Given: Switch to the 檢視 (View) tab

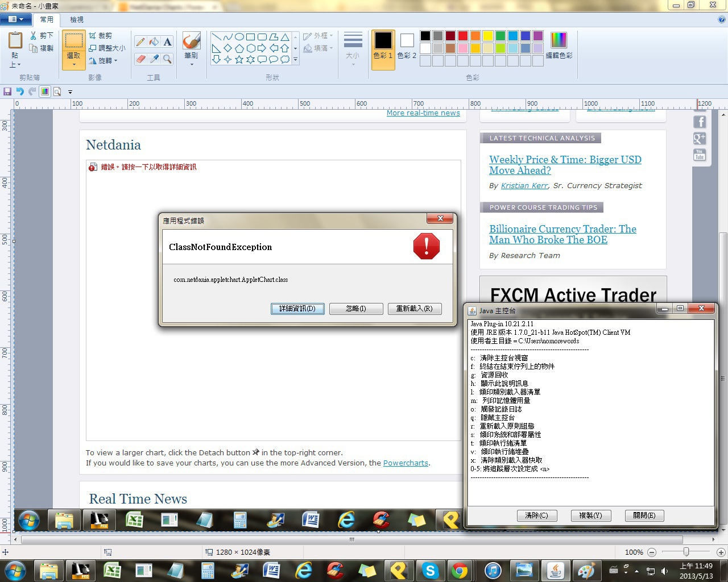Looking at the screenshot, I should point(76,19).
